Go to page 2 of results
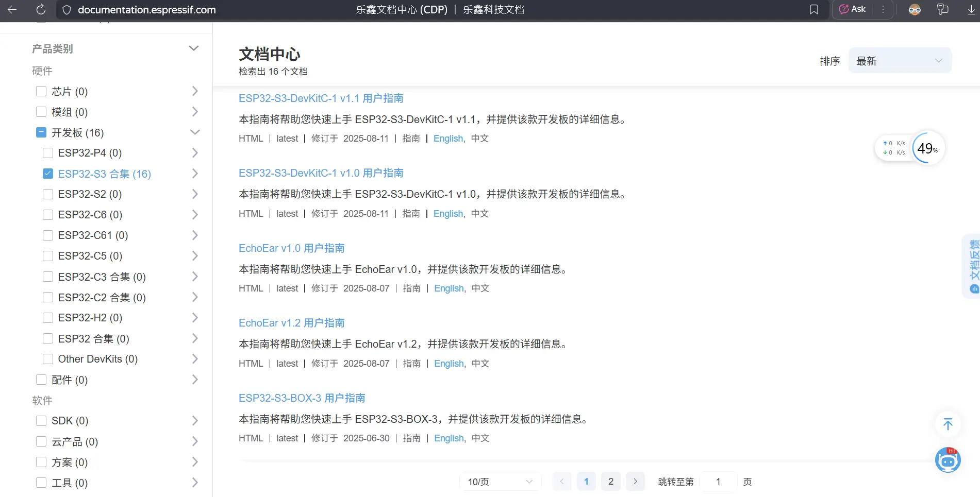 611,482
